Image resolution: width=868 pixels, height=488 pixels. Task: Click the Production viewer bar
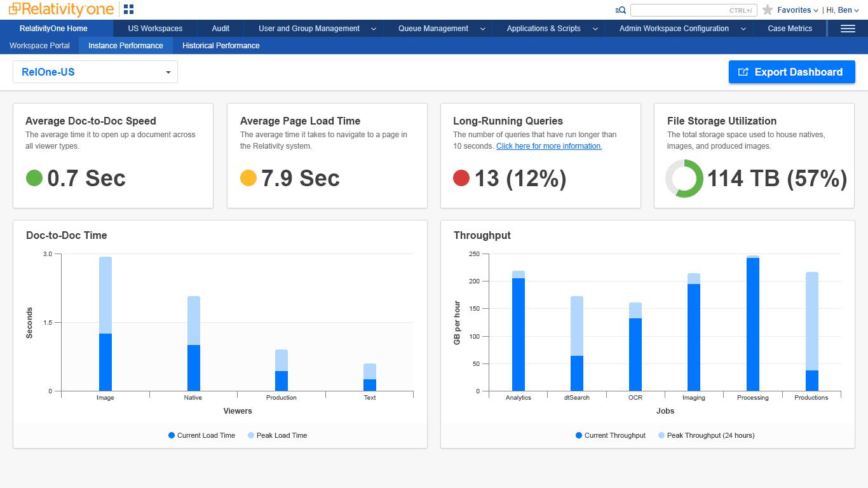click(x=281, y=370)
